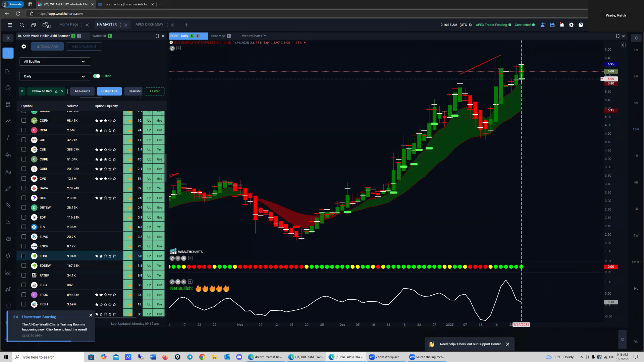The image size is (644, 362).
Task: Click the Add to Watchlist button
Action: point(84,47)
